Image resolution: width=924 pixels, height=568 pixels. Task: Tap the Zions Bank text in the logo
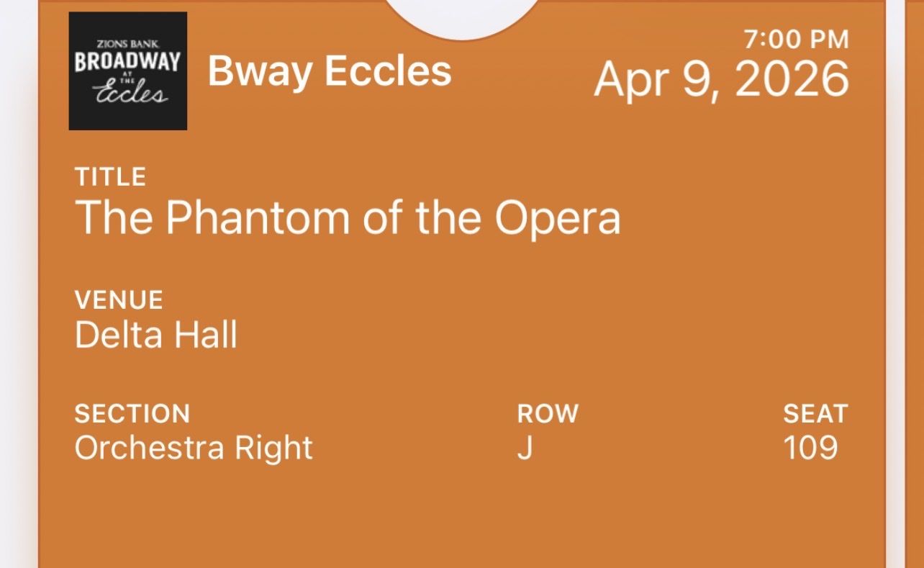127,44
